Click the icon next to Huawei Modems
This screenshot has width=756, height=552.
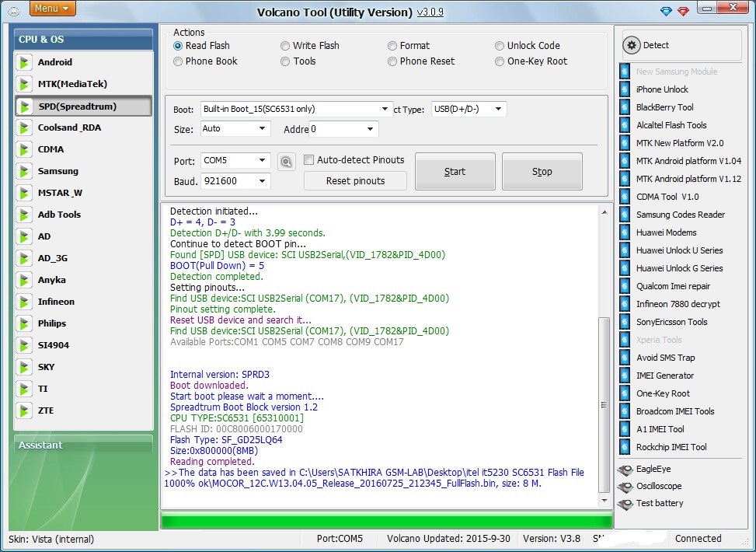625,232
